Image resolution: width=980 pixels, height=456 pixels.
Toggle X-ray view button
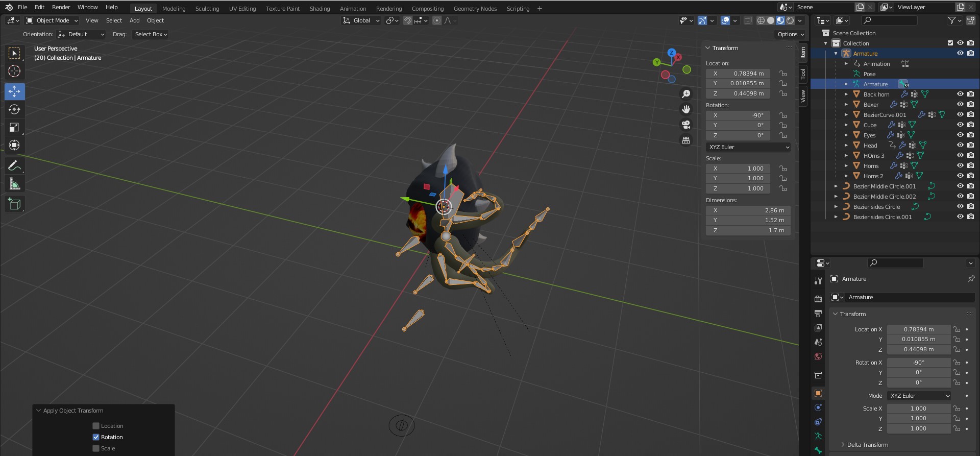748,20
